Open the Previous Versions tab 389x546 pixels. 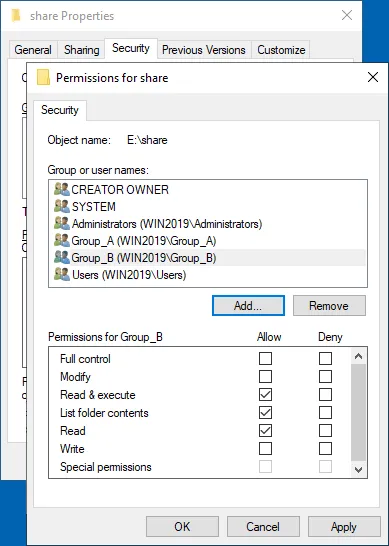(204, 50)
